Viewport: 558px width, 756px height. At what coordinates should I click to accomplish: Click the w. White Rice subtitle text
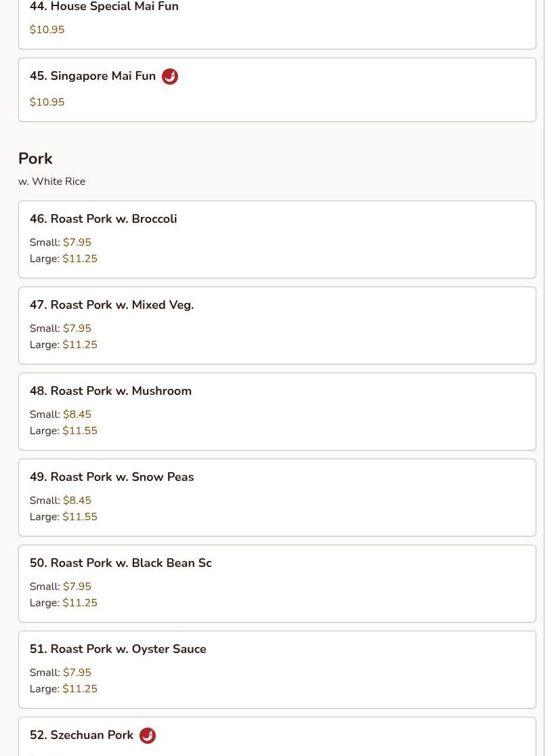[51, 182]
